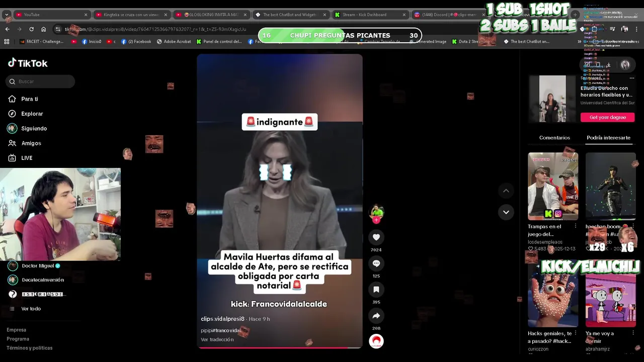Open Universidad Científica ad thumbnail
The height and width of the screenshot is (362, 644).
point(552,99)
